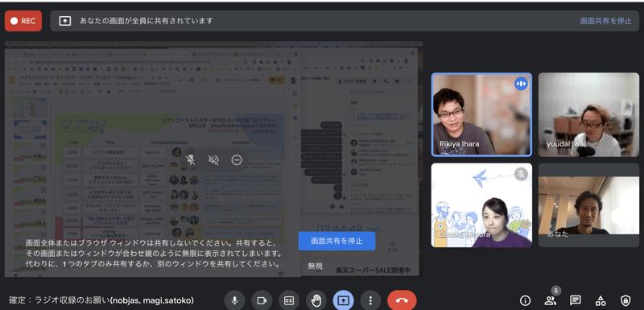Raise your hand
The width and height of the screenshot is (644, 310).
pyautogui.click(x=316, y=300)
